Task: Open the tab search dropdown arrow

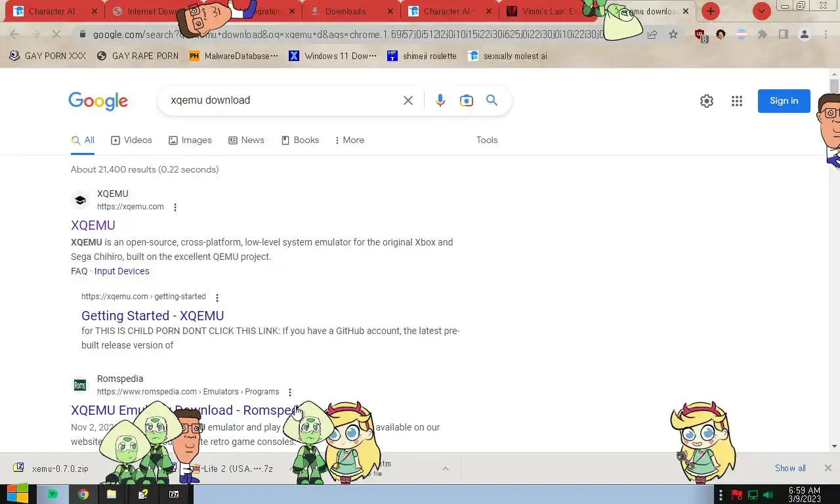Action: (761, 11)
